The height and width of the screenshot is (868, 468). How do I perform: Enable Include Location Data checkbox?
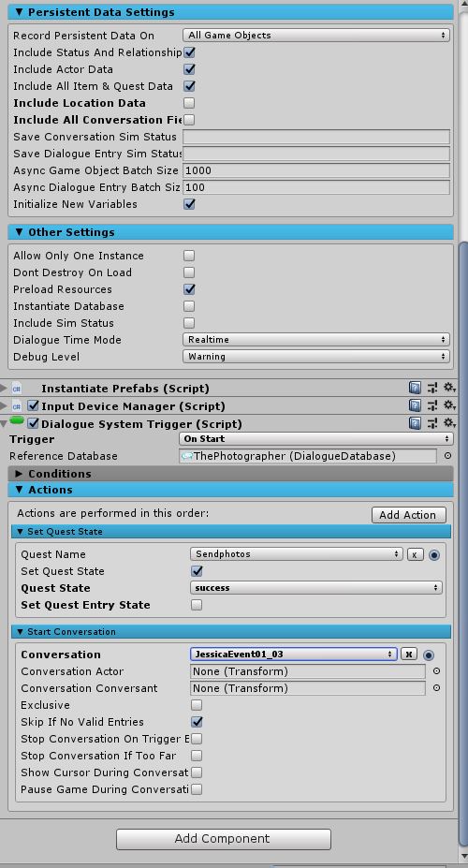(x=189, y=103)
